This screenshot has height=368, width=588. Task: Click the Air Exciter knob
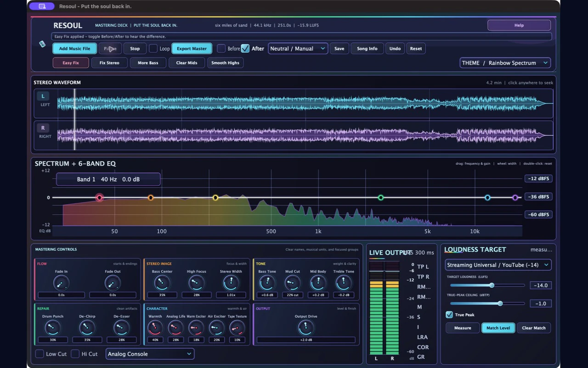216,328
